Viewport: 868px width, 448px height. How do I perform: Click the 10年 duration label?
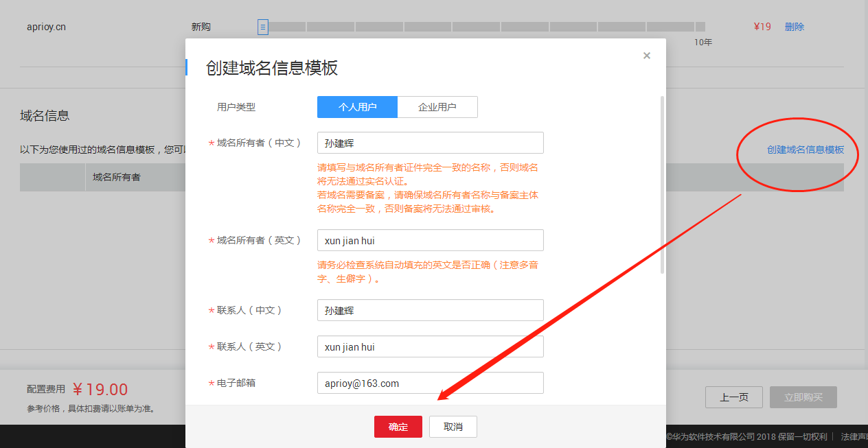click(703, 43)
